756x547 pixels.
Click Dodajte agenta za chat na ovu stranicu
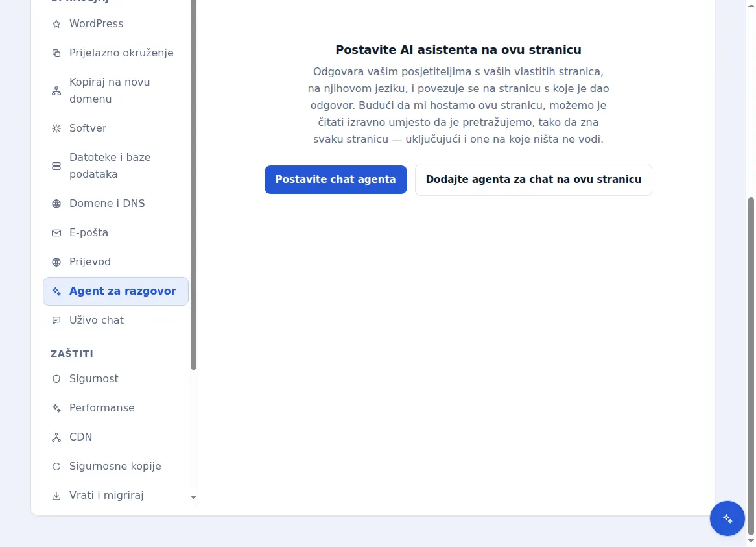[533, 180]
